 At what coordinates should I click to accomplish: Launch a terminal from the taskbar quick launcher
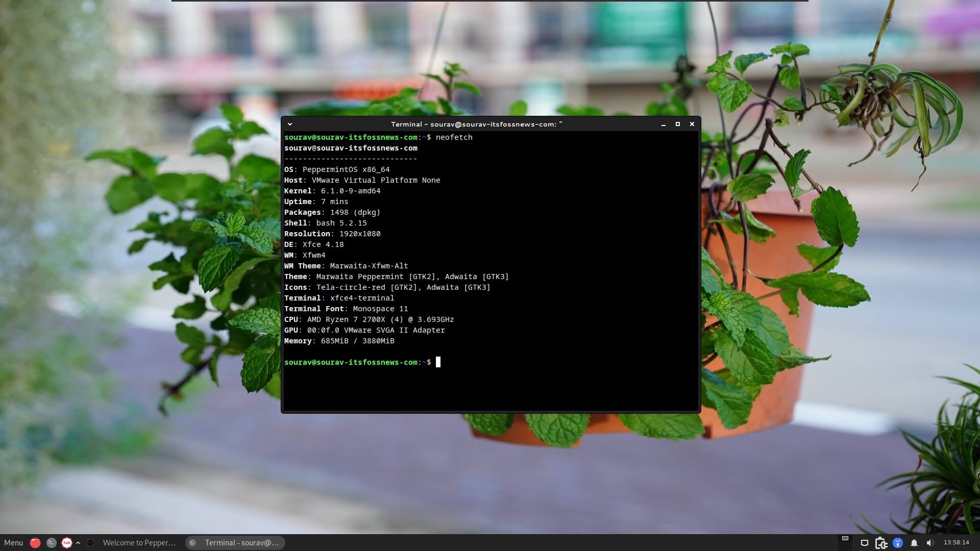52,543
